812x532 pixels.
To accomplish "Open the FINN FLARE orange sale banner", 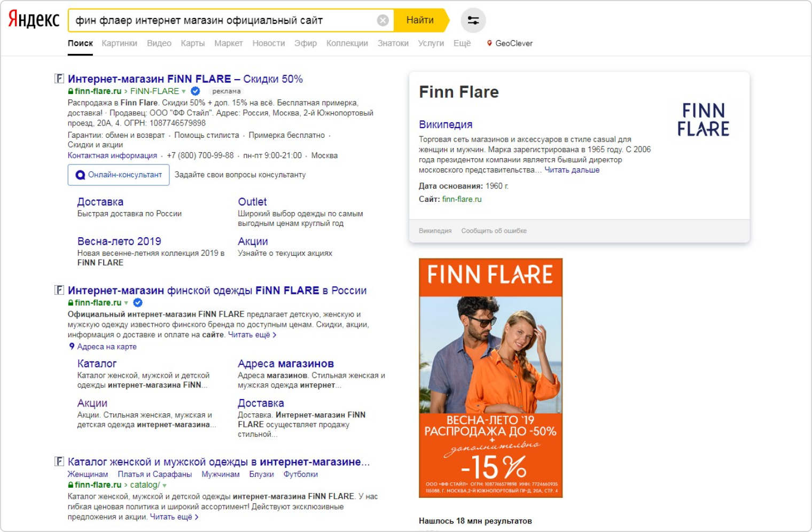I will click(490, 378).
